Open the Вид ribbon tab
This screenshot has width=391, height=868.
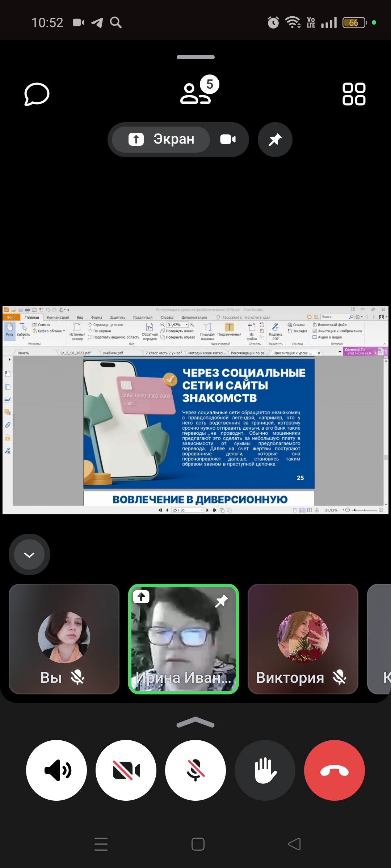coord(80,318)
